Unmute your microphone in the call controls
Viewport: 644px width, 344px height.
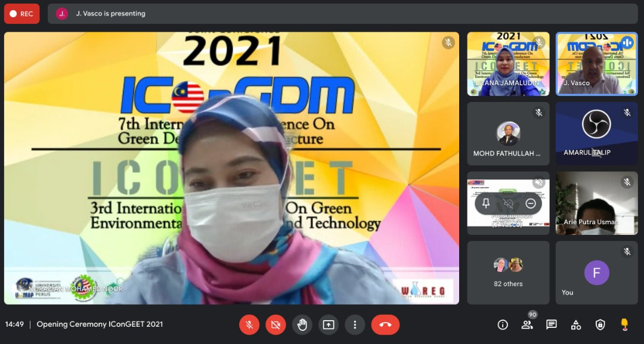[249, 324]
